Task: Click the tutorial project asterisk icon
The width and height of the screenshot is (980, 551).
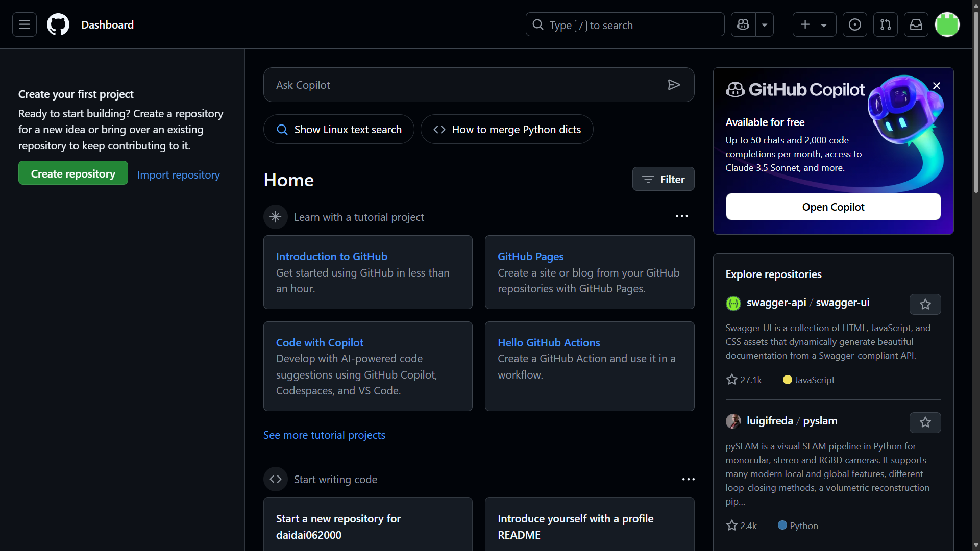Action: [x=276, y=217]
